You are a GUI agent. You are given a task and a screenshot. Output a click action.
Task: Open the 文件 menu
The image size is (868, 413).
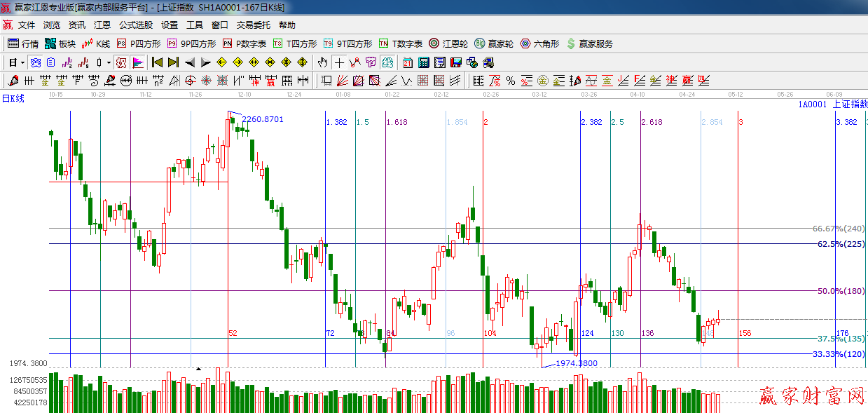click(27, 25)
